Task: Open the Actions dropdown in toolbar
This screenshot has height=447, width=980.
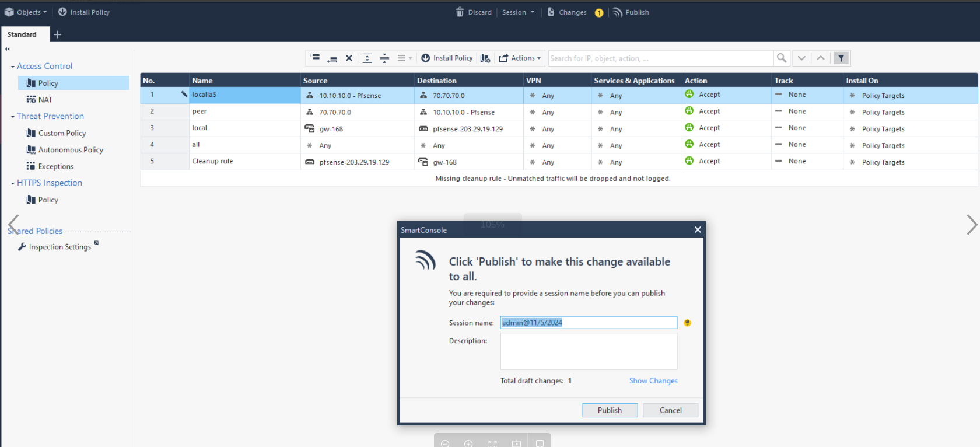Action: point(520,58)
